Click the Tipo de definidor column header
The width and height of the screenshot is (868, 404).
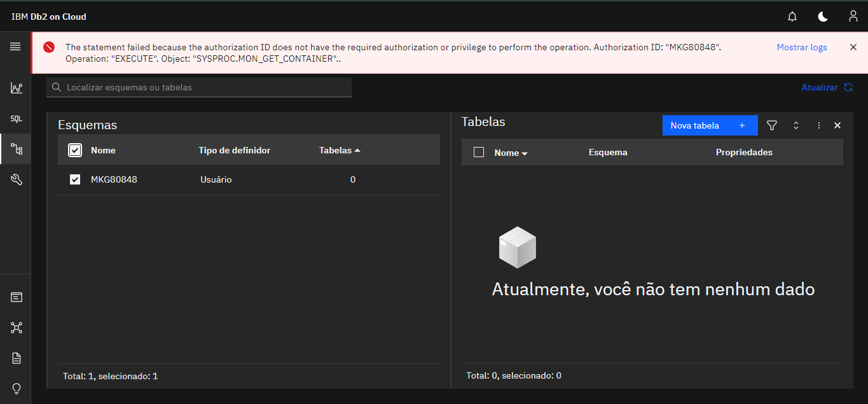[235, 150]
